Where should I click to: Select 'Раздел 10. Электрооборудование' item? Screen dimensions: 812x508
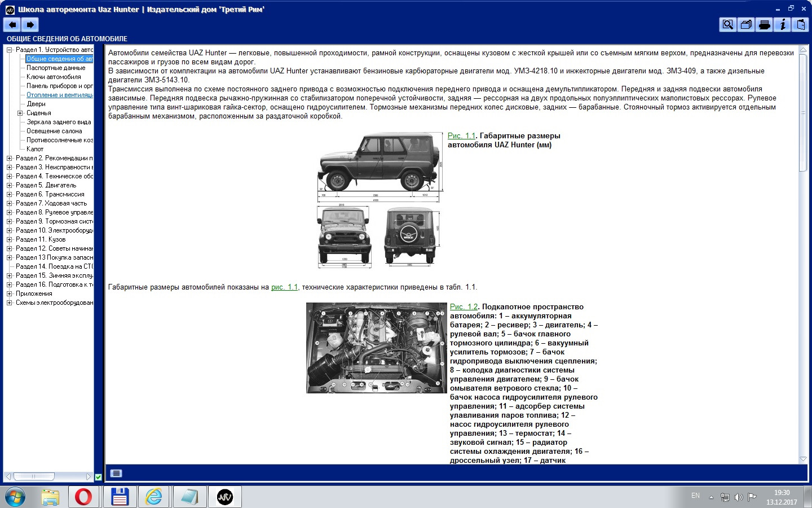(x=54, y=230)
